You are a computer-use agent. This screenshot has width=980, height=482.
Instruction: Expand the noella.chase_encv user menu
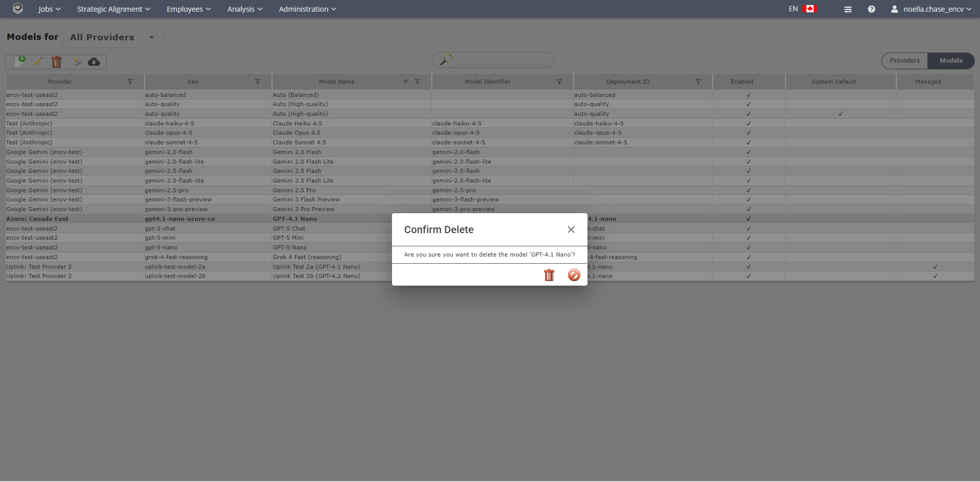click(x=932, y=9)
